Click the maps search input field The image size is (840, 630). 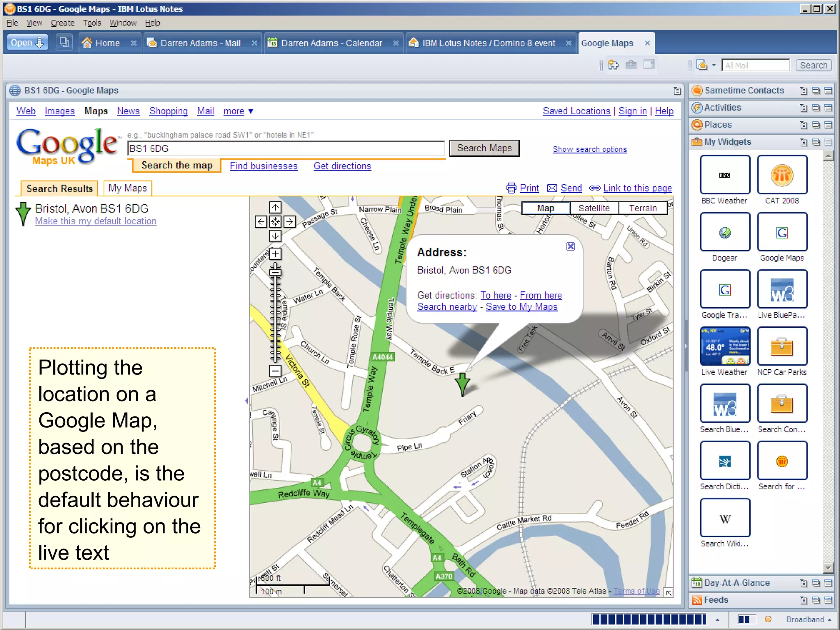coord(286,148)
